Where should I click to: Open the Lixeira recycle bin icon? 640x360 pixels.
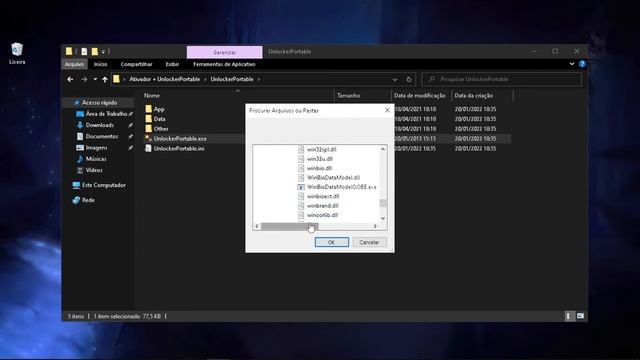click(x=17, y=53)
